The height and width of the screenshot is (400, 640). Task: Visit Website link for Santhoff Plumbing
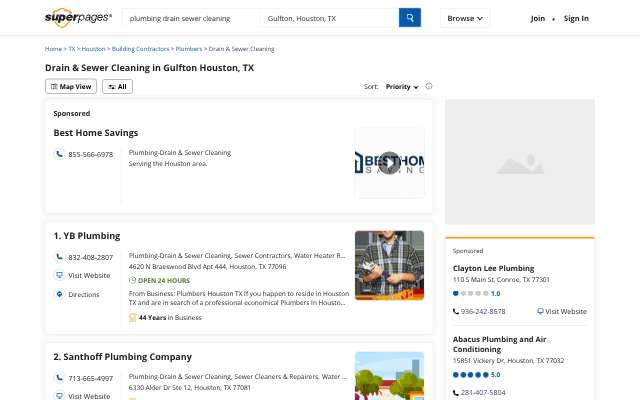(x=89, y=396)
